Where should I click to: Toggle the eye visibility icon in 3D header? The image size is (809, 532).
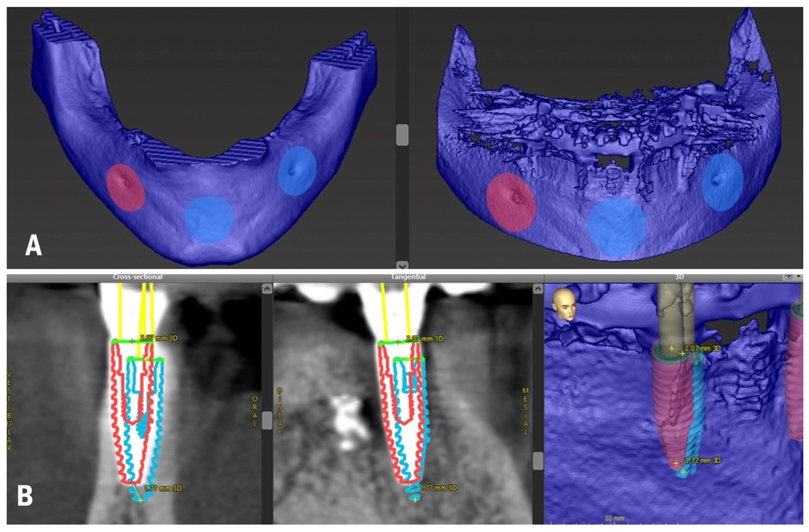pos(788,277)
